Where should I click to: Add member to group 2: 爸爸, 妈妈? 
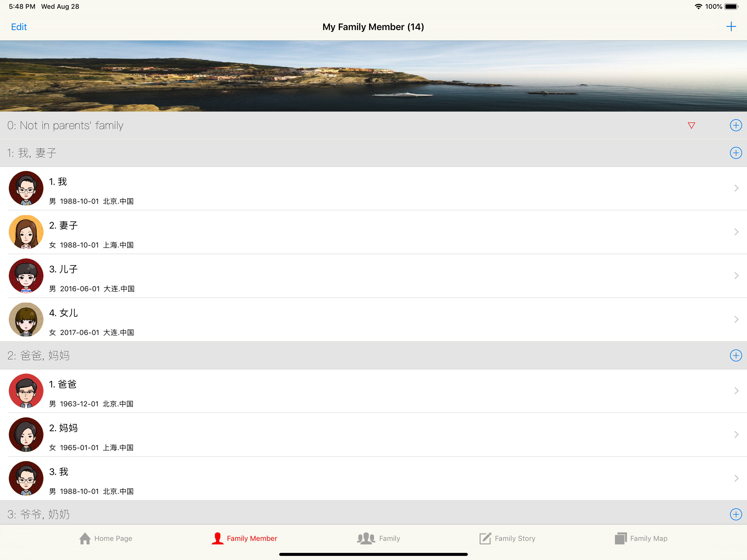[736, 355]
